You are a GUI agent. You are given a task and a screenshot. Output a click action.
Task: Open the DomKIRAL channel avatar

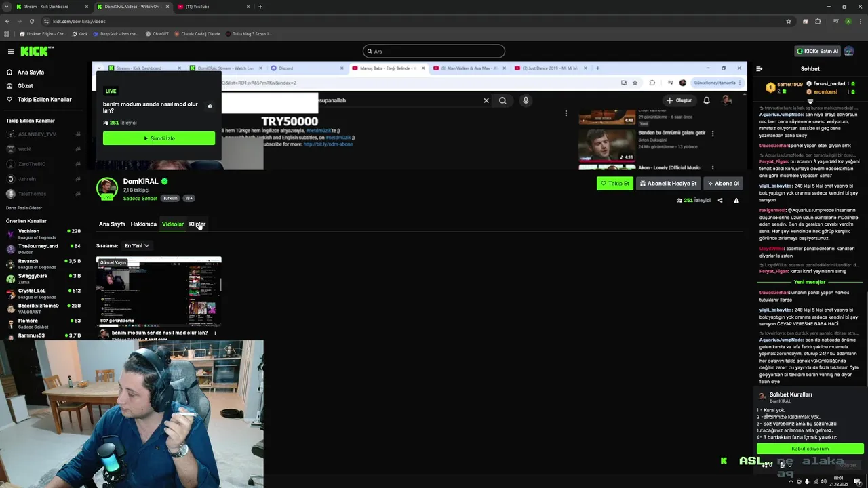coord(107,188)
